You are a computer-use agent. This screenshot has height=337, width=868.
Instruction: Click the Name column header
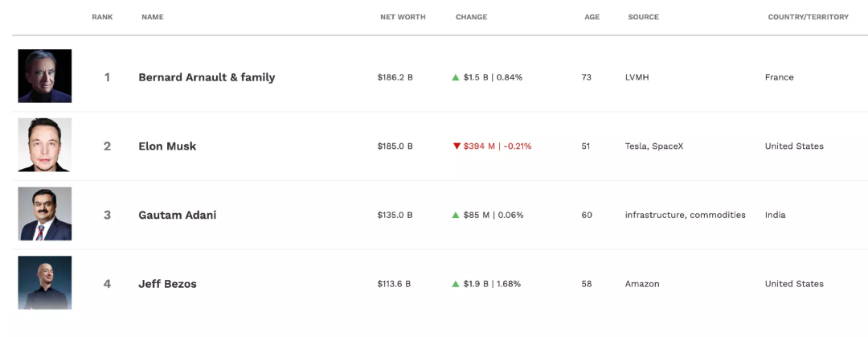point(152,17)
